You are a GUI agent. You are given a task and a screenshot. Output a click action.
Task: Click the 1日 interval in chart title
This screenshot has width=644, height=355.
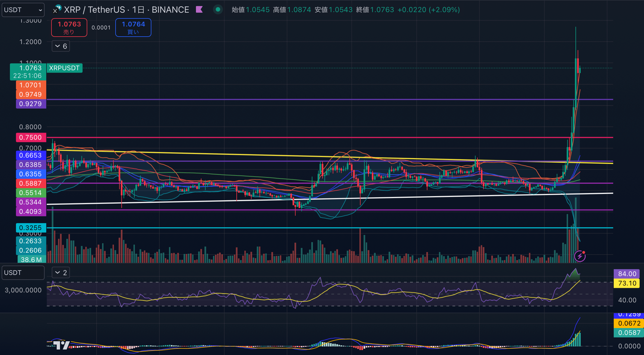[x=138, y=10]
